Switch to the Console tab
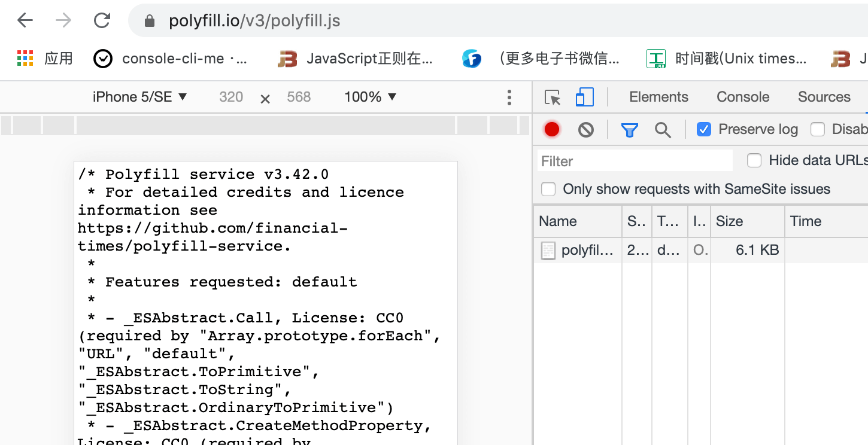868x445 pixels. point(743,97)
